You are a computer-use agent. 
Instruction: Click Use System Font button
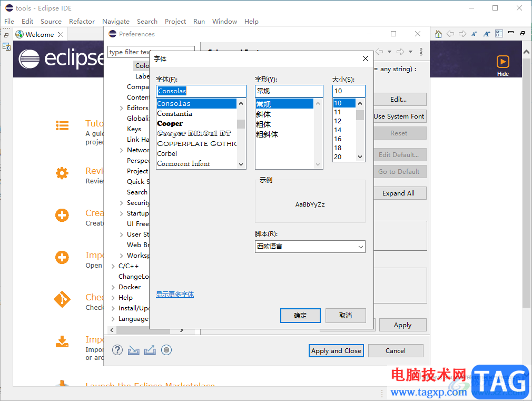point(399,116)
